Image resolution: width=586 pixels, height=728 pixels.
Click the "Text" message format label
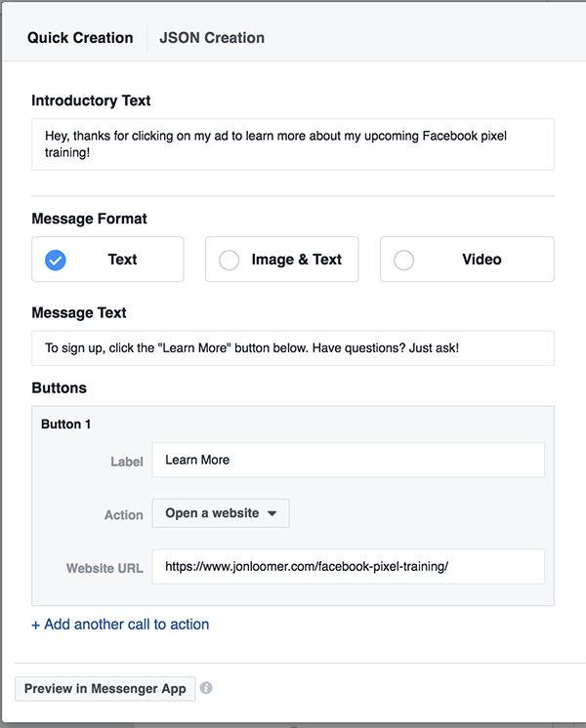point(122,260)
